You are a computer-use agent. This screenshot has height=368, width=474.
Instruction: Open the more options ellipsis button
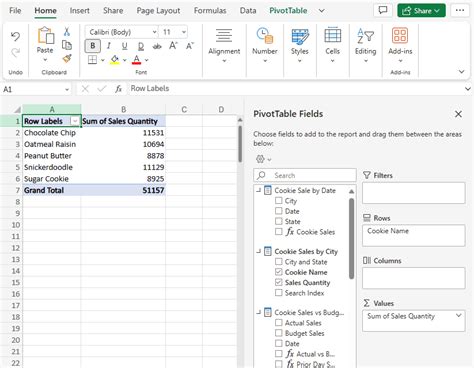[x=460, y=10]
